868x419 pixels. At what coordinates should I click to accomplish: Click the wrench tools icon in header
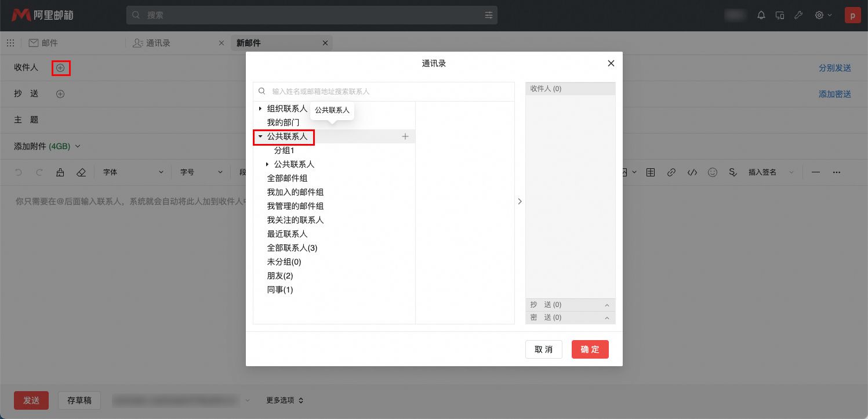pyautogui.click(x=798, y=16)
